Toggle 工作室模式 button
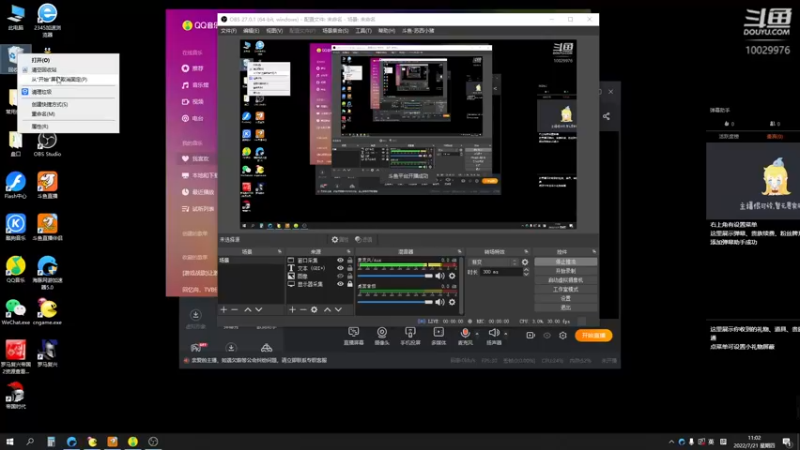Viewport: 800px width, 450px height. (565, 289)
